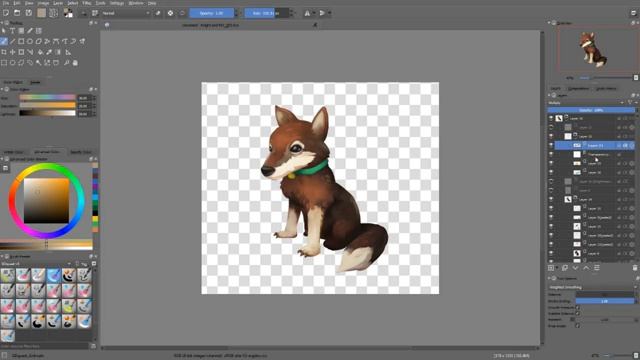Select the Polygon tool
The height and width of the screenshot is (360, 640).
(x=39, y=41)
